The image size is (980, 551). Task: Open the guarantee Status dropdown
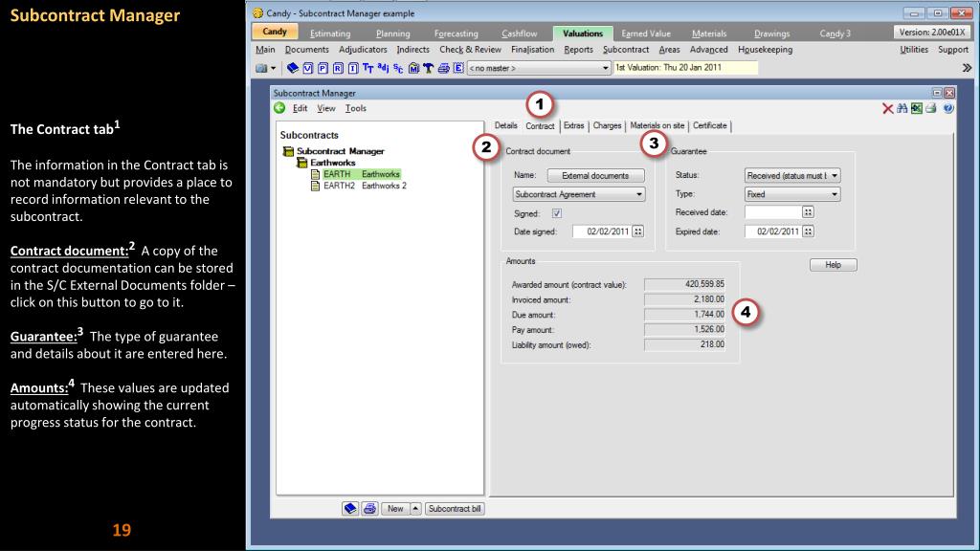click(791, 175)
